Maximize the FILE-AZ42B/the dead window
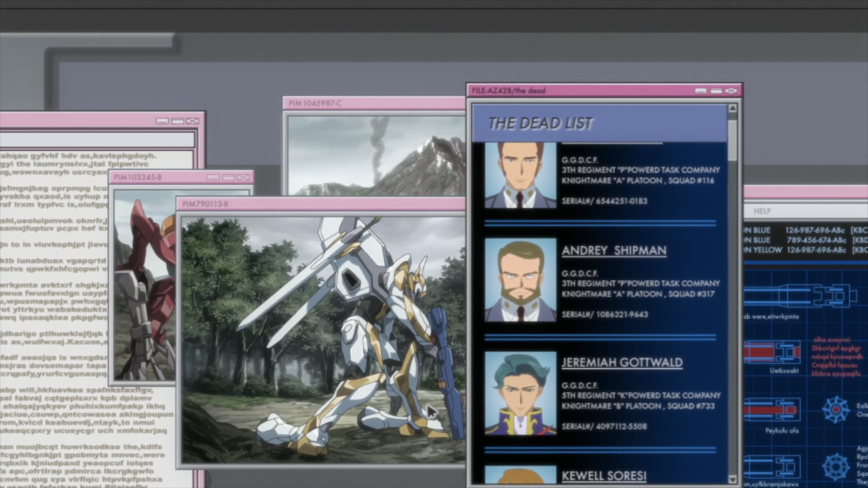 716,91
